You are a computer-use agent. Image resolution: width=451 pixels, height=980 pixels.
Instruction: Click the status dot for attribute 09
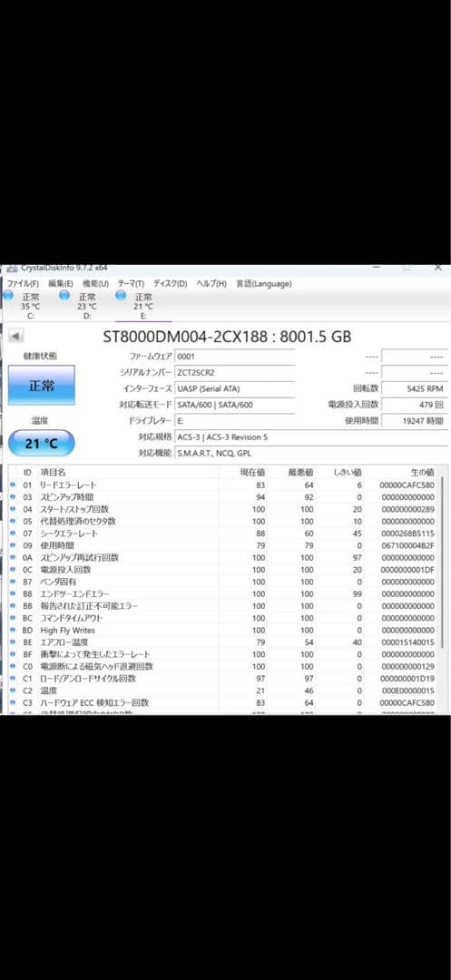coord(13,545)
